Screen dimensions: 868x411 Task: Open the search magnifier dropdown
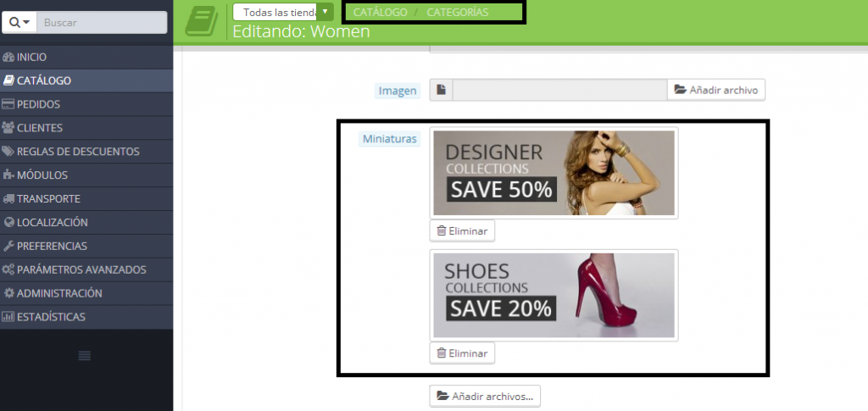click(x=19, y=22)
